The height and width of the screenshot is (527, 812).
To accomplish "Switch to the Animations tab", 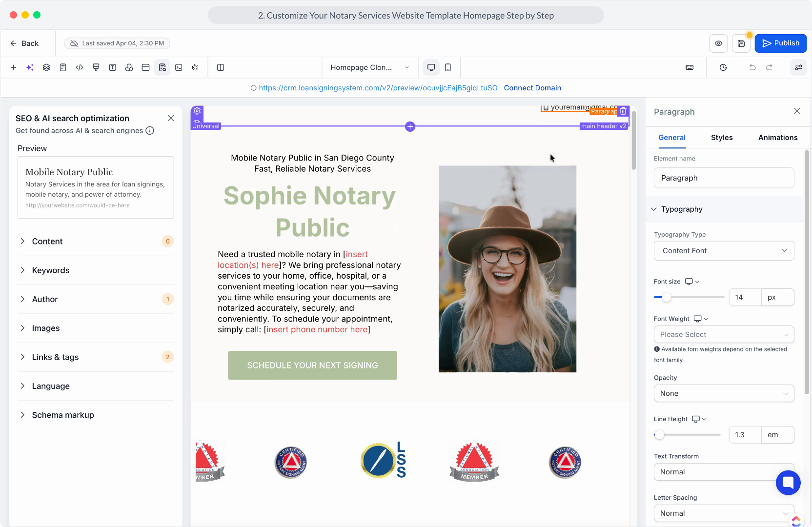I will coord(777,138).
